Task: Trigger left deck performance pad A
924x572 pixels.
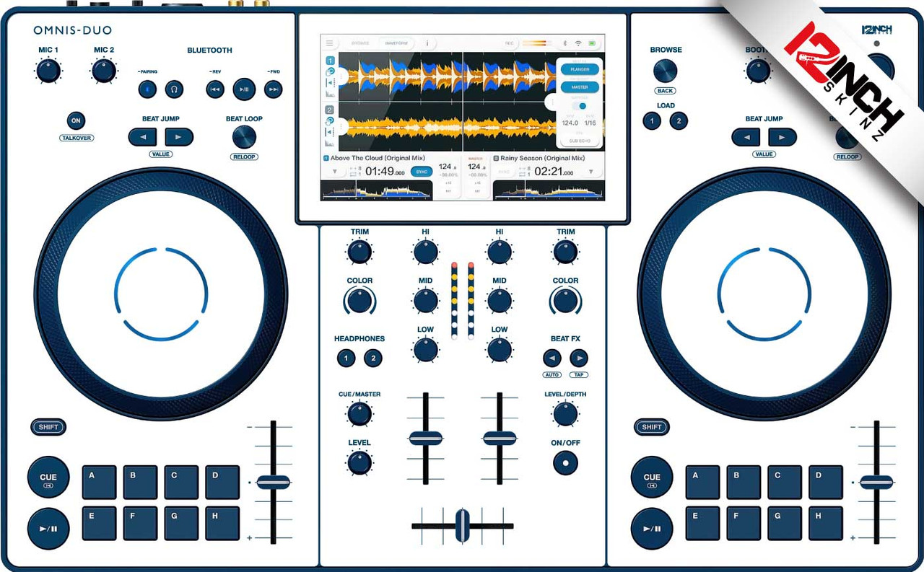Action: 100,482
